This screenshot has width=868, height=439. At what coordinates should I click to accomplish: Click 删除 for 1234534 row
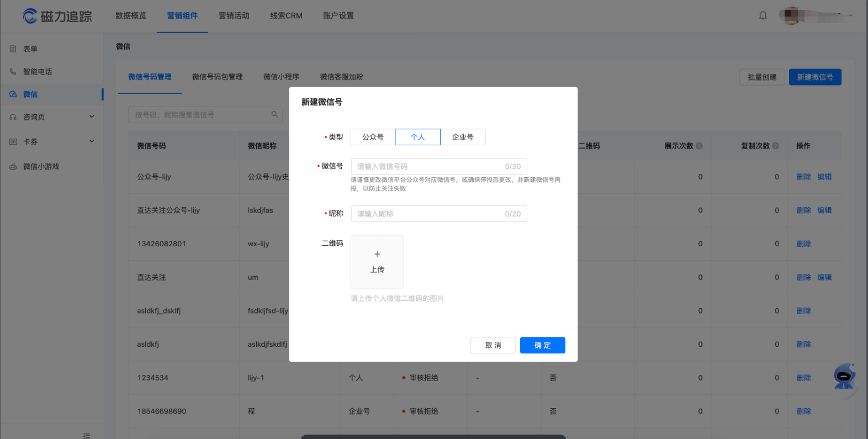pyautogui.click(x=804, y=378)
